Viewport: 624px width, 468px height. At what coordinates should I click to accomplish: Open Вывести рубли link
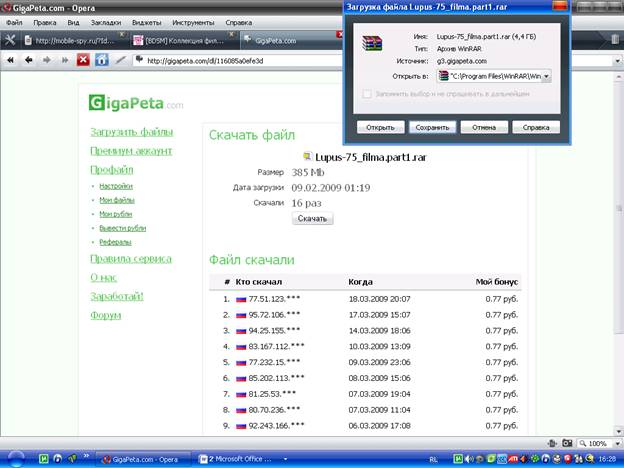click(x=123, y=228)
